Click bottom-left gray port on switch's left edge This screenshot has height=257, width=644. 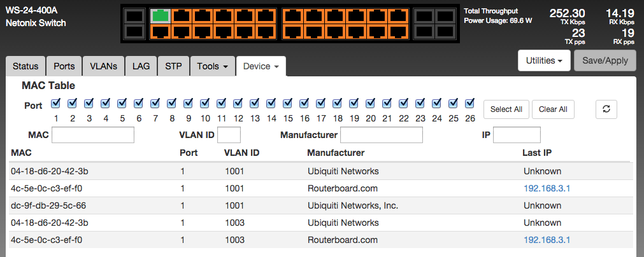[x=134, y=31]
